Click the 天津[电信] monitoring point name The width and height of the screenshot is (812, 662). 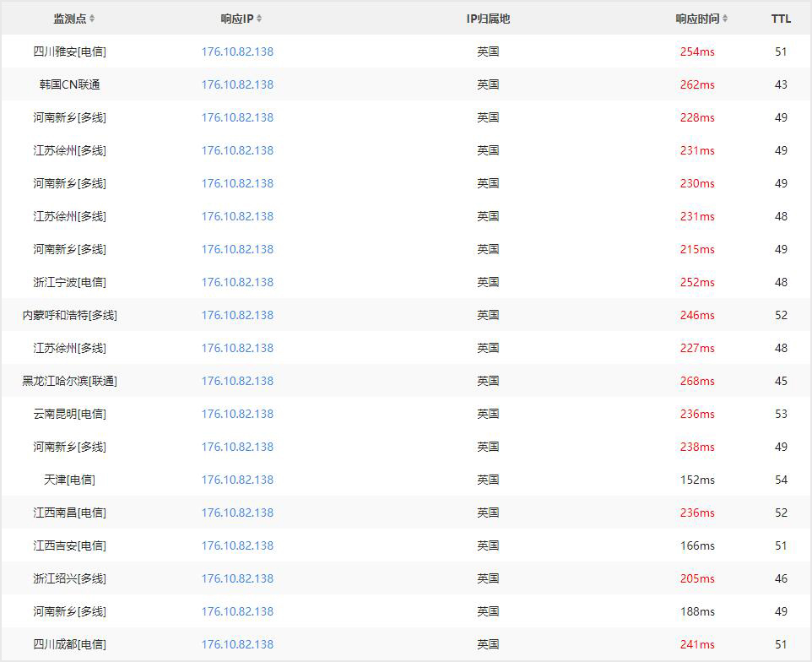[x=69, y=480]
